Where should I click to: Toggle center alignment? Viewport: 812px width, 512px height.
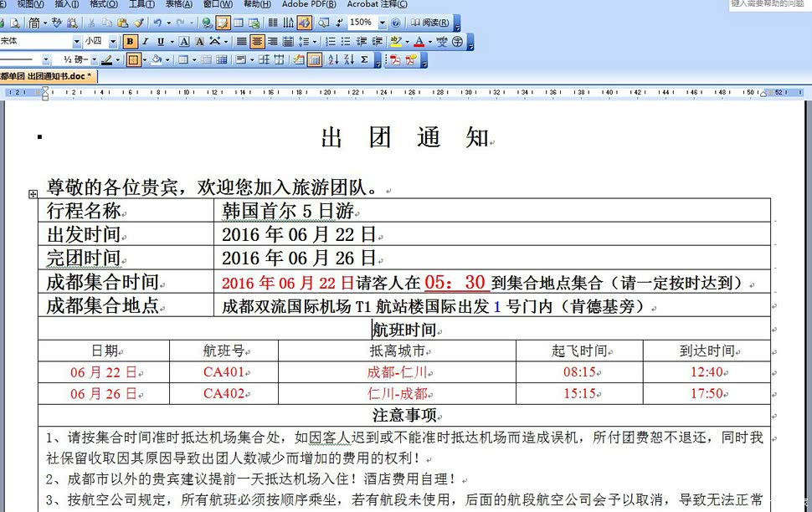click(257, 41)
